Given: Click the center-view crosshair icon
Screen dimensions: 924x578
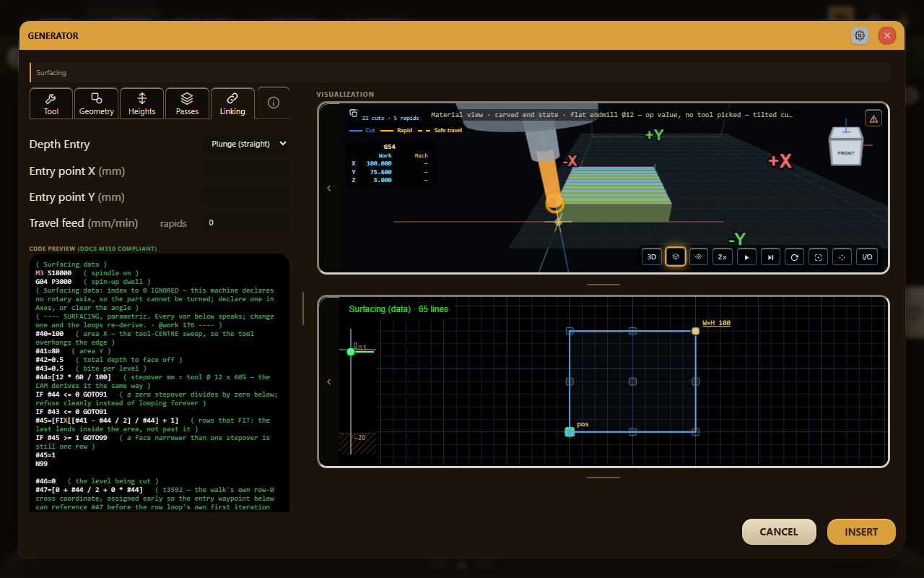Looking at the screenshot, I should click(842, 256).
